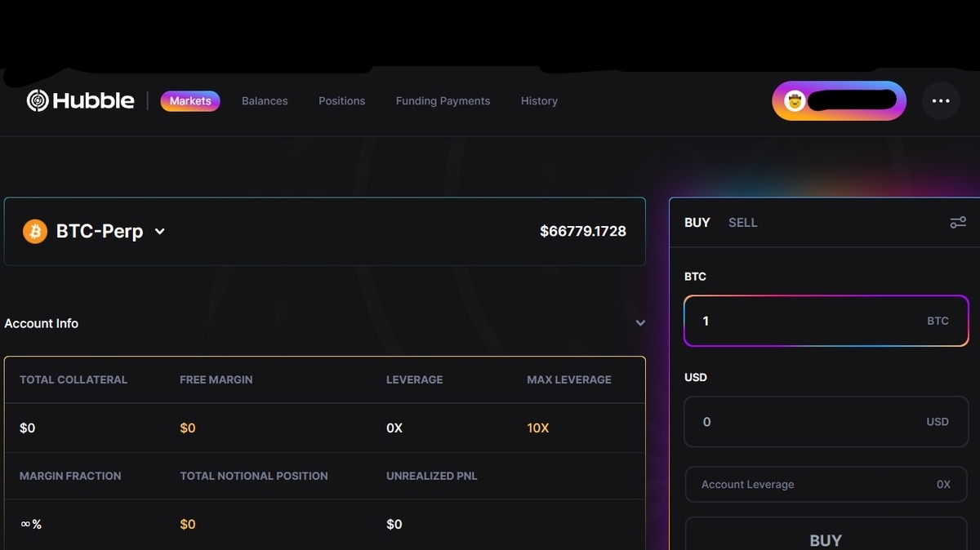Click the Account Leverage field
Image resolution: width=980 pixels, height=550 pixels.
tap(826, 485)
